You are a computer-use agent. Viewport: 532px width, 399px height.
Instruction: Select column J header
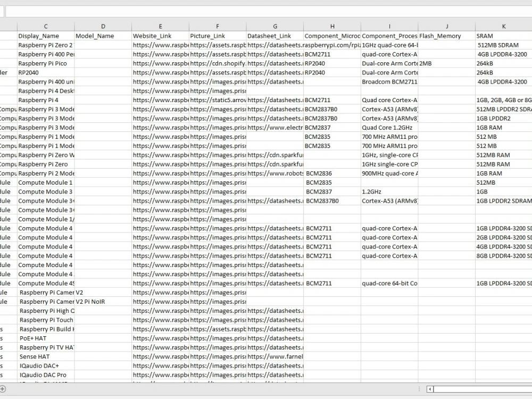click(x=447, y=26)
